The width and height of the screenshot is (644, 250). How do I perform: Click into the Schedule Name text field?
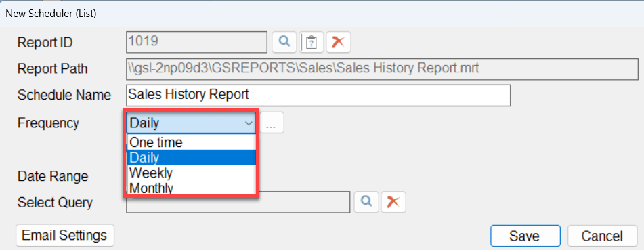point(318,96)
